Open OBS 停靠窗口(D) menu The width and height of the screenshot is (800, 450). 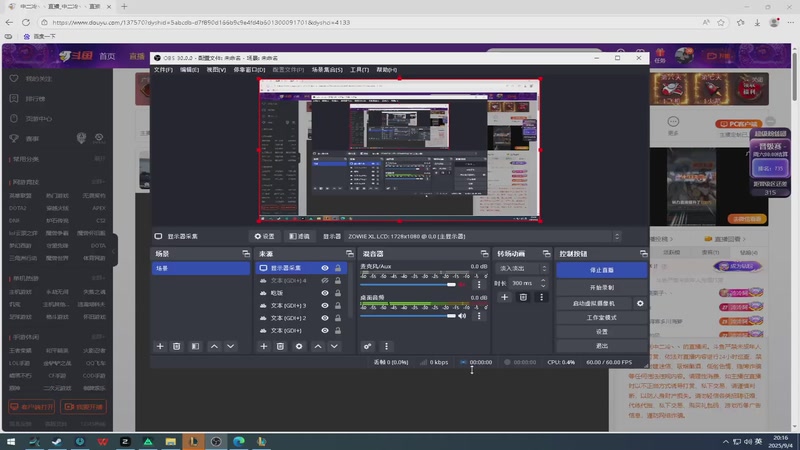point(249,70)
